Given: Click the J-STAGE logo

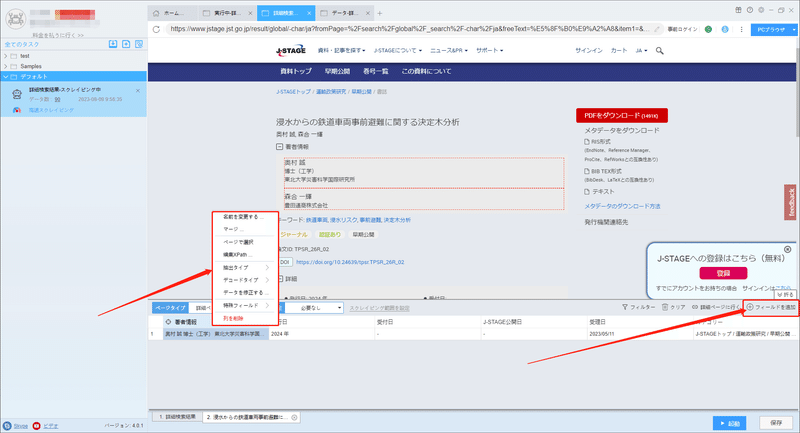Looking at the screenshot, I should tap(291, 50).
